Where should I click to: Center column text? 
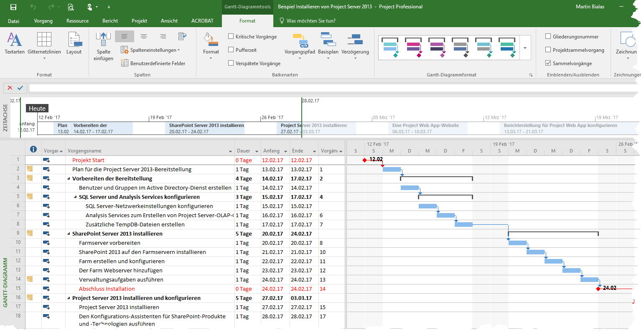coord(144,36)
